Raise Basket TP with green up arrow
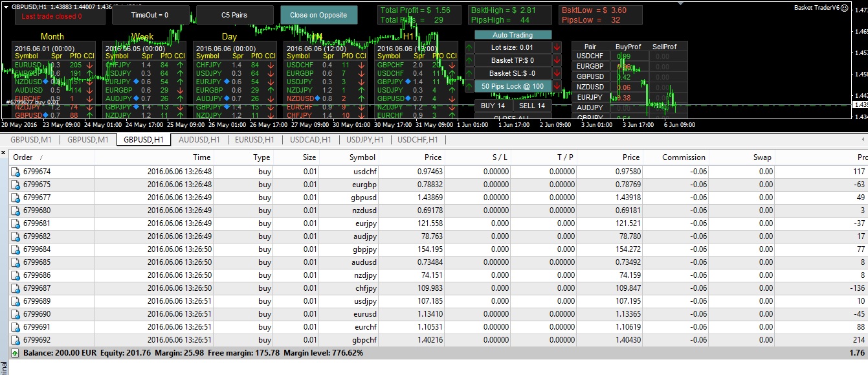 point(469,60)
